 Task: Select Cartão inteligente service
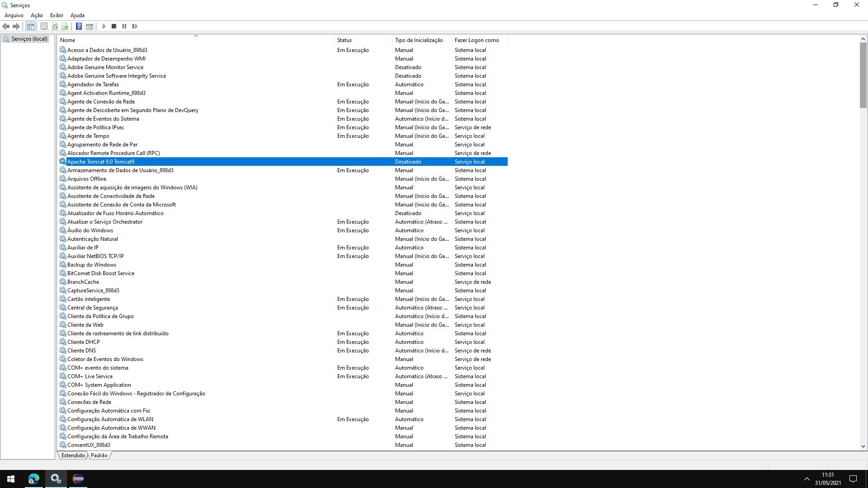click(283, 299)
